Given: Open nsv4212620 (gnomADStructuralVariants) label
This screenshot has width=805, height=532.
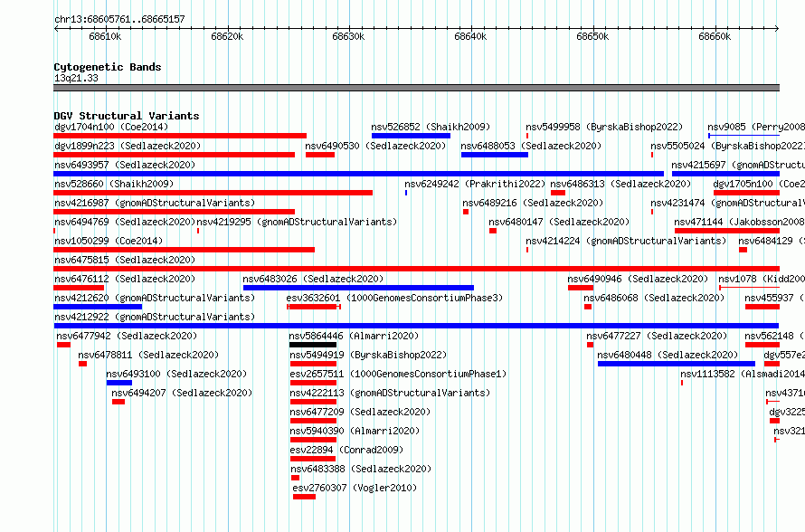Looking at the screenshot, I should click(155, 298).
